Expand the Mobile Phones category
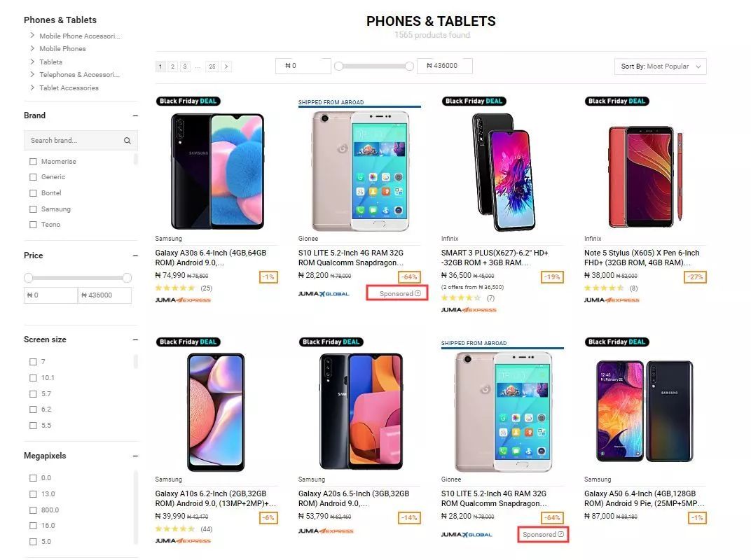 coord(62,49)
